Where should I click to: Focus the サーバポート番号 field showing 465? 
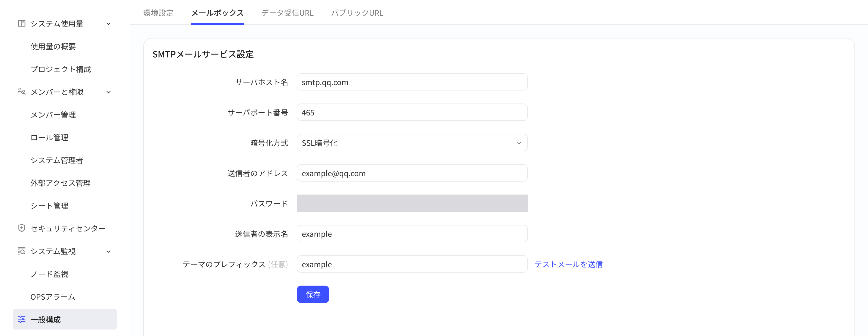pos(412,112)
